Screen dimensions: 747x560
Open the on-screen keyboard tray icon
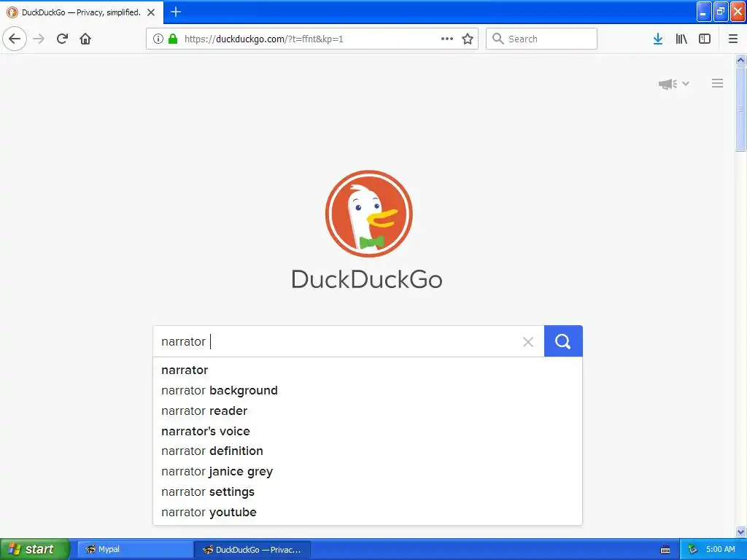point(665,550)
